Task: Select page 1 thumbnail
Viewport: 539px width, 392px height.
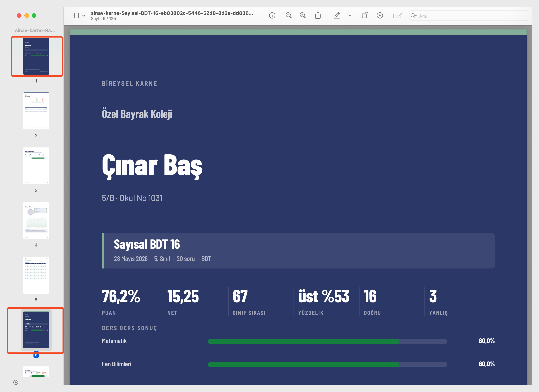Action: coord(36,56)
